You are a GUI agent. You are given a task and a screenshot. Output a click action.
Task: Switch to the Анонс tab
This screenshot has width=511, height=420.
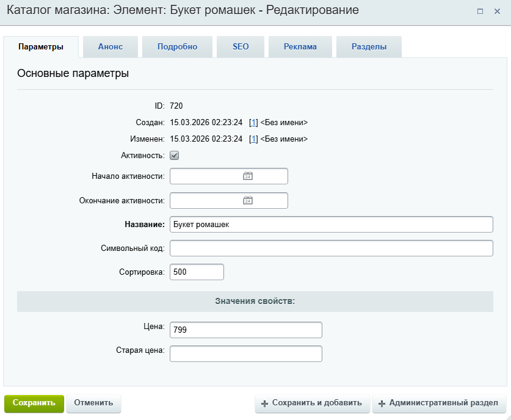click(111, 47)
